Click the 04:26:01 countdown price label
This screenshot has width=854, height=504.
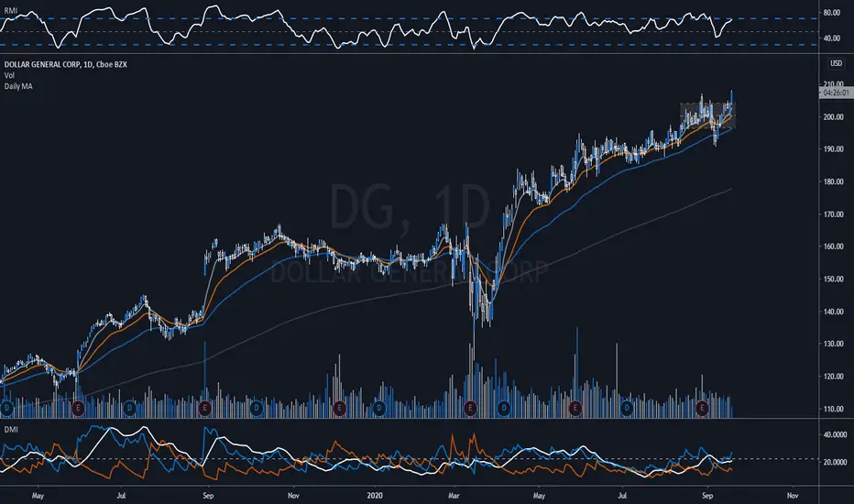point(835,93)
